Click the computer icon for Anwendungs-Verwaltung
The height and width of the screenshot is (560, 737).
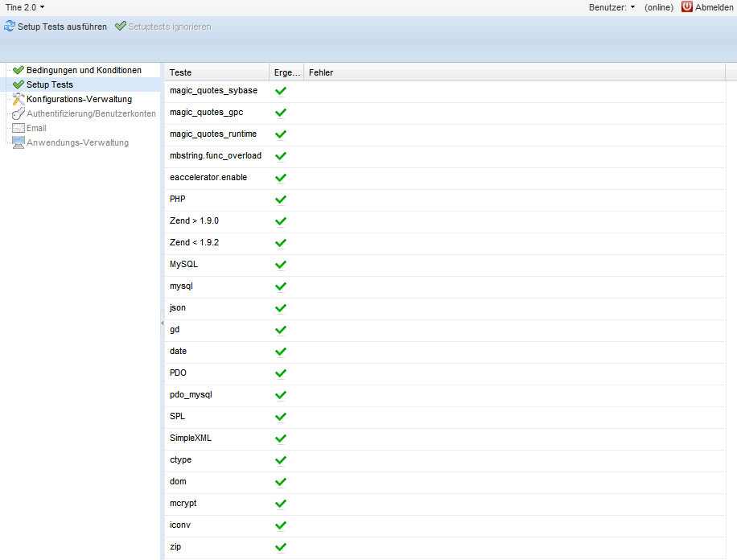point(19,142)
